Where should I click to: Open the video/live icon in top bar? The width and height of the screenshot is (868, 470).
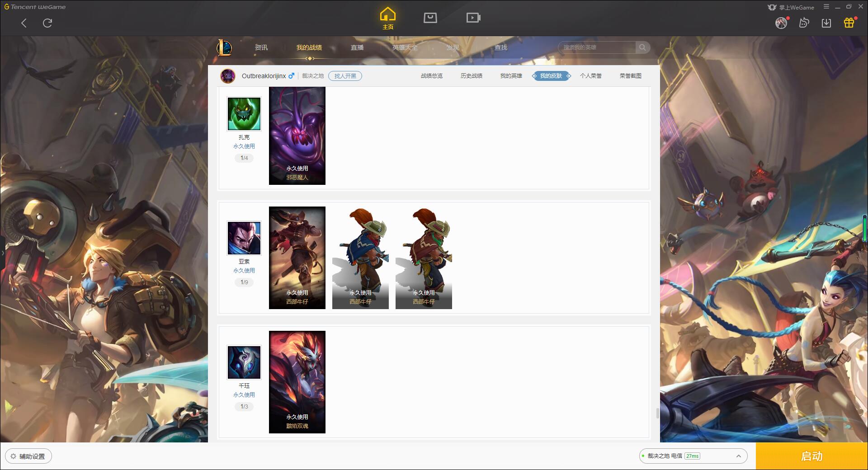(x=473, y=18)
